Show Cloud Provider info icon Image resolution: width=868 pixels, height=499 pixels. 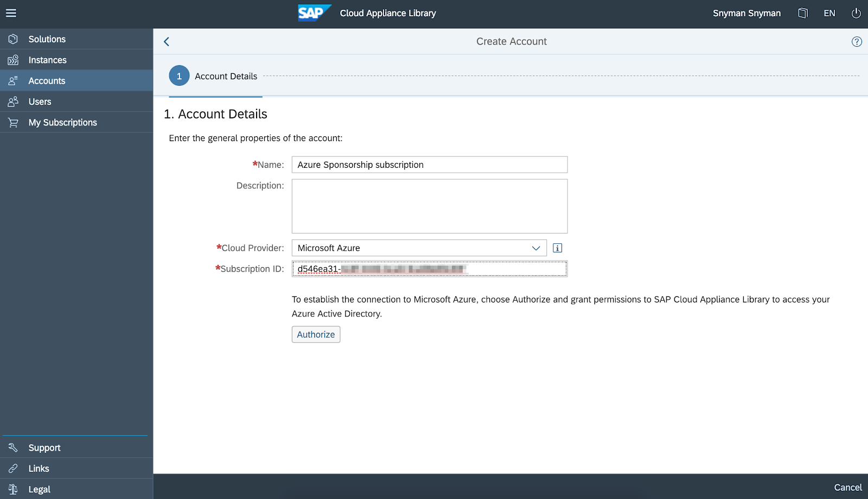[x=557, y=248]
